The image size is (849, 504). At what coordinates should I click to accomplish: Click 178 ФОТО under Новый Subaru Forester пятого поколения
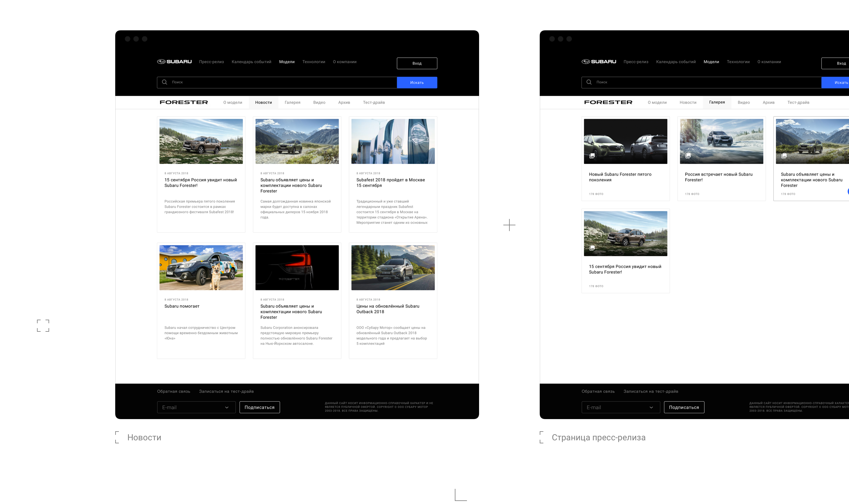tap(596, 194)
